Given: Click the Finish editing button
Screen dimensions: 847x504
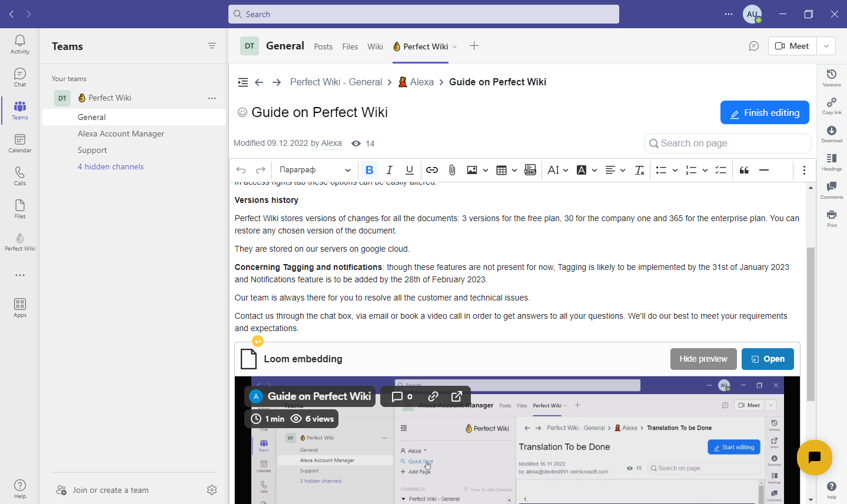Looking at the screenshot, I should [764, 112].
